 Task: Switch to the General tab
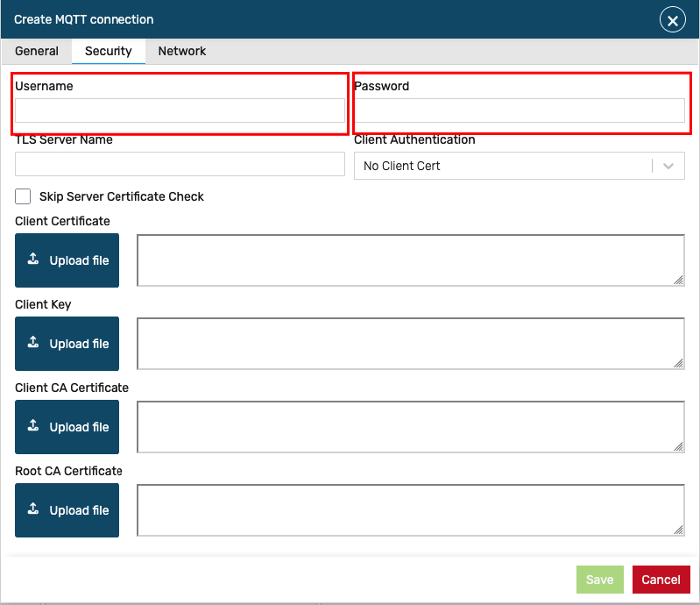tap(37, 51)
